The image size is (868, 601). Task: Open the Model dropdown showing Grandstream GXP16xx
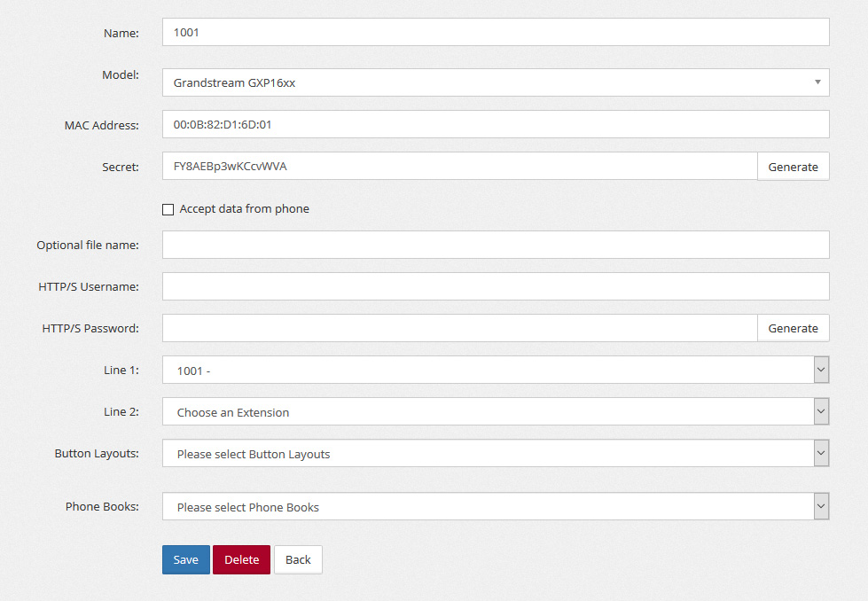(x=495, y=82)
